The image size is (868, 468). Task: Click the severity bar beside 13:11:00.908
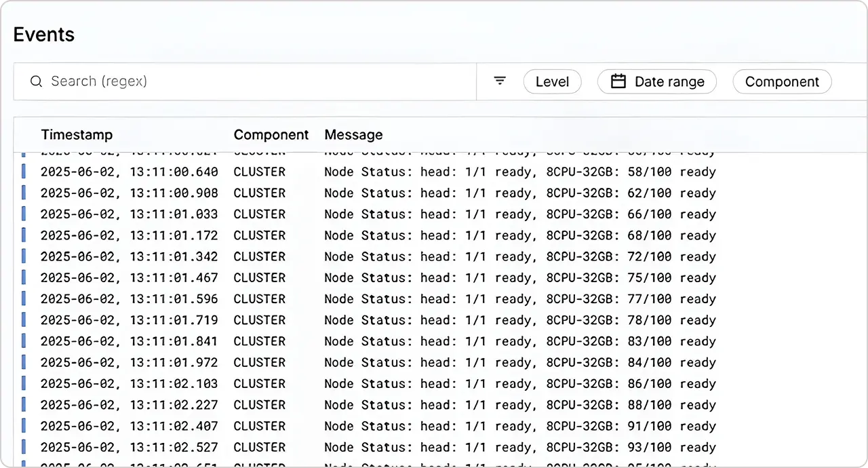tap(24, 193)
